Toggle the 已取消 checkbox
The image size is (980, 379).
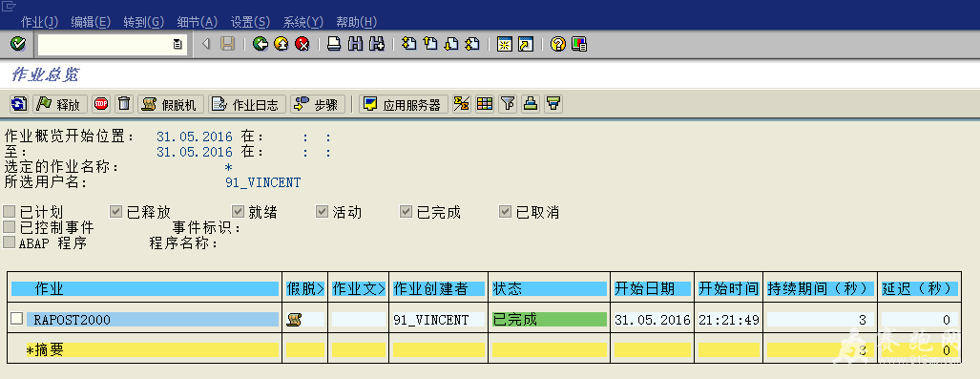pos(505,211)
